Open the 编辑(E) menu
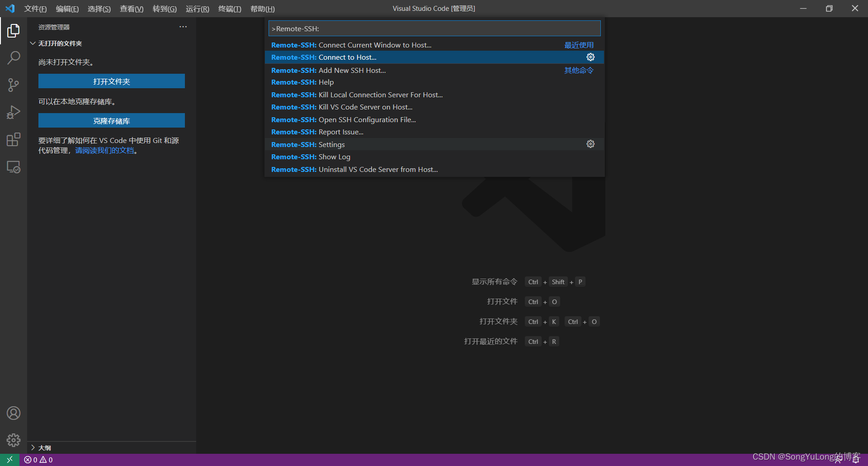Image resolution: width=868 pixels, height=466 pixels. click(x=67, y=9)
